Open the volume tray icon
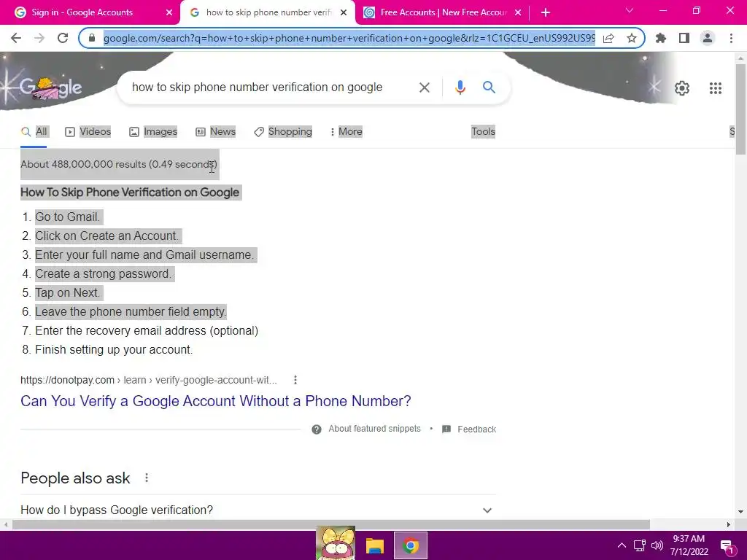 coord(657,545)
